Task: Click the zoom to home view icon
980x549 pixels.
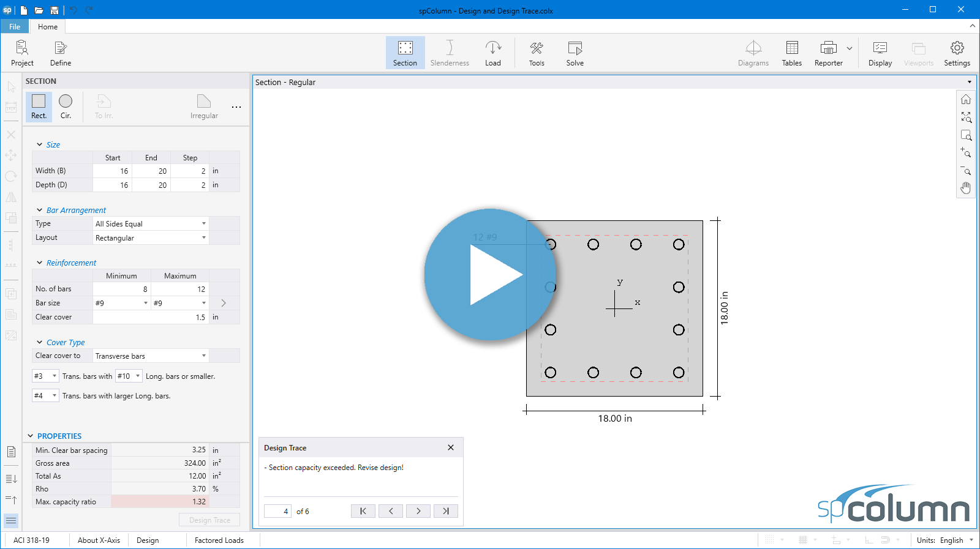Action: tap(966, 100)
